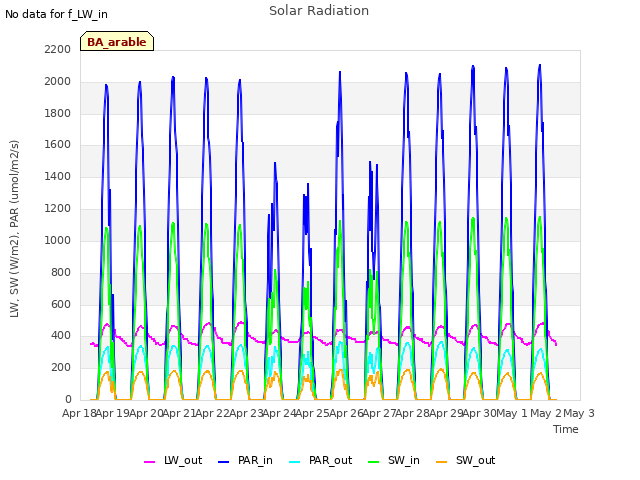This screenshot has height=480, width=640.
Task: Click the 800 y-axis tick label
Action: coord(61,272)
